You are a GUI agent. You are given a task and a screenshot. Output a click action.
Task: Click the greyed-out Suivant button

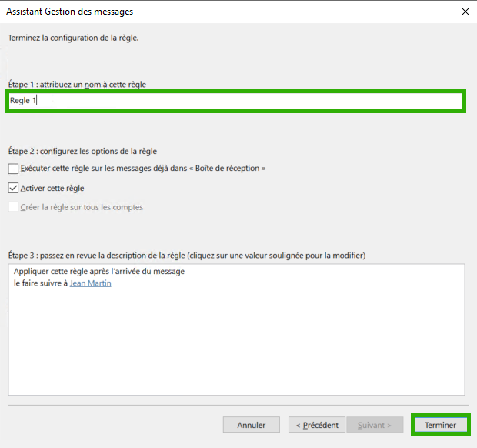[375, 425]
